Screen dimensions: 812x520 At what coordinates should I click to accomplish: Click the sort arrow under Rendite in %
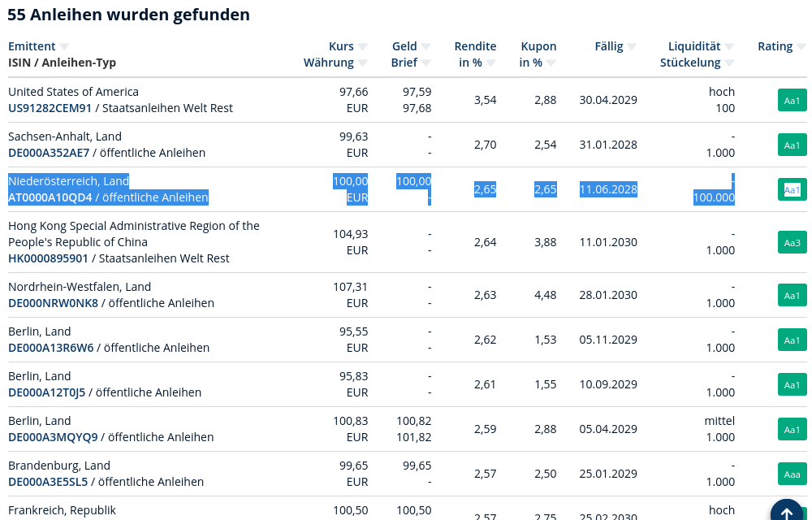491,63
